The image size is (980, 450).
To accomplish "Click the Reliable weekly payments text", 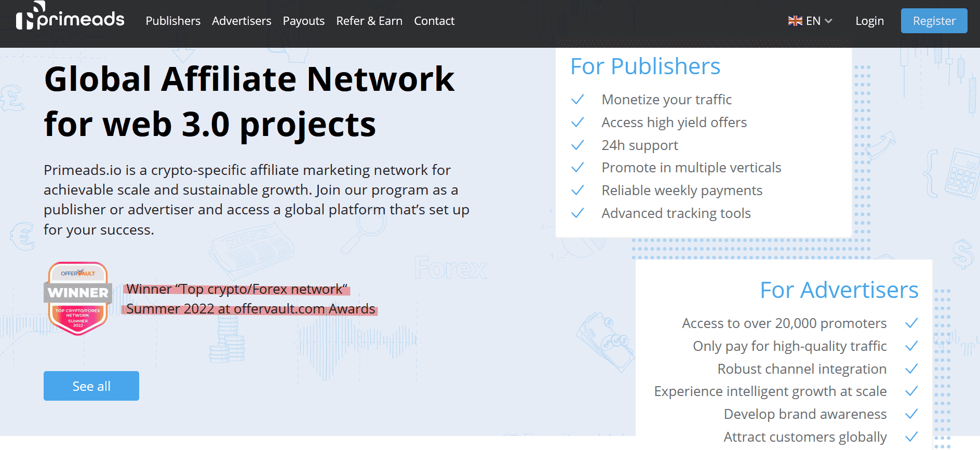I will (x=682, y=190).
